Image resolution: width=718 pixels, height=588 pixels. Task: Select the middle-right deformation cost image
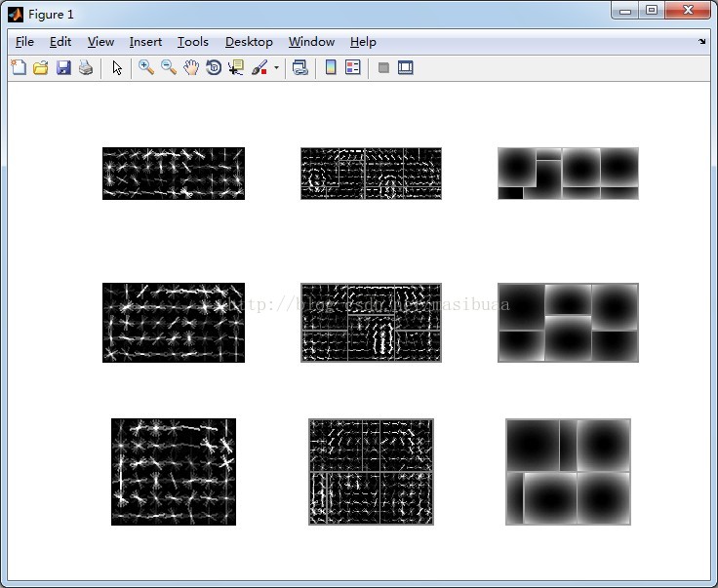(569, 323)
